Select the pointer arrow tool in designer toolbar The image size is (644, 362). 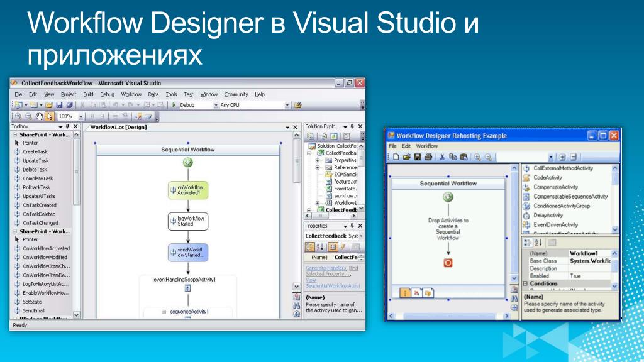click(x=50, y=116)
